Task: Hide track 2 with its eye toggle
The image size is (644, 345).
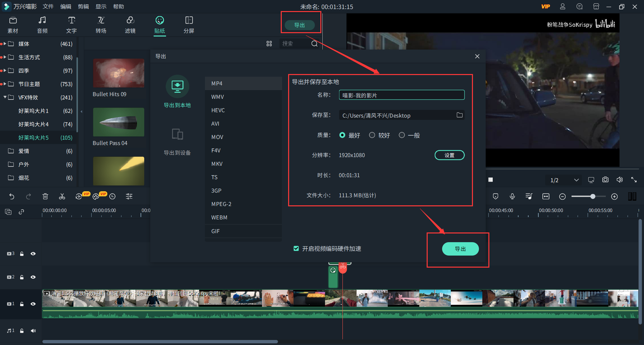Action: tap(33, 277)
